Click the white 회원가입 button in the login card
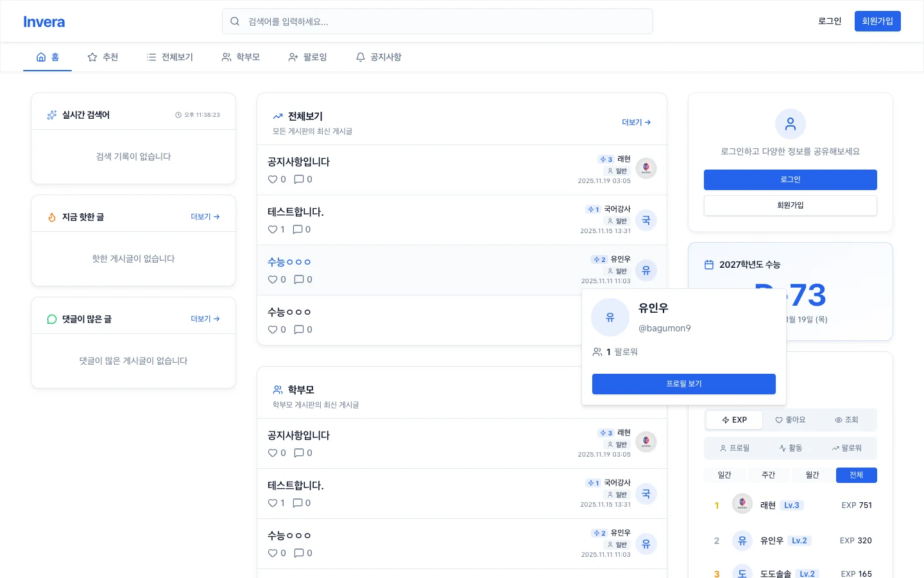The width and height of the screenshot is (924, 578). pos(791,206)
